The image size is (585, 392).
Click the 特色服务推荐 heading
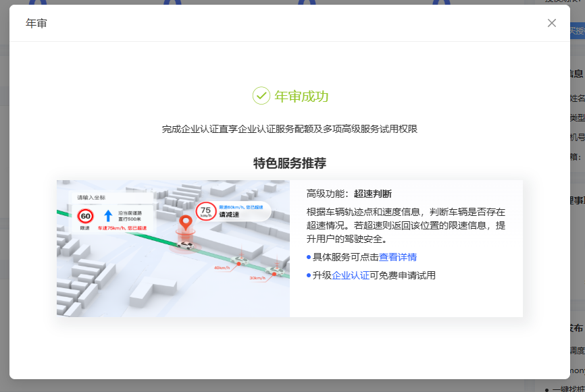[290, 163]
